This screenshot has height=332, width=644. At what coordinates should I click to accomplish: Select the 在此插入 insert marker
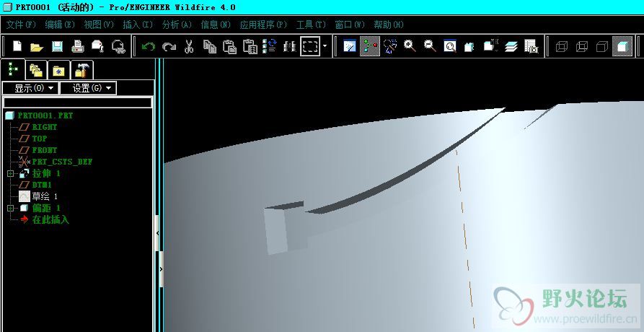50,219
